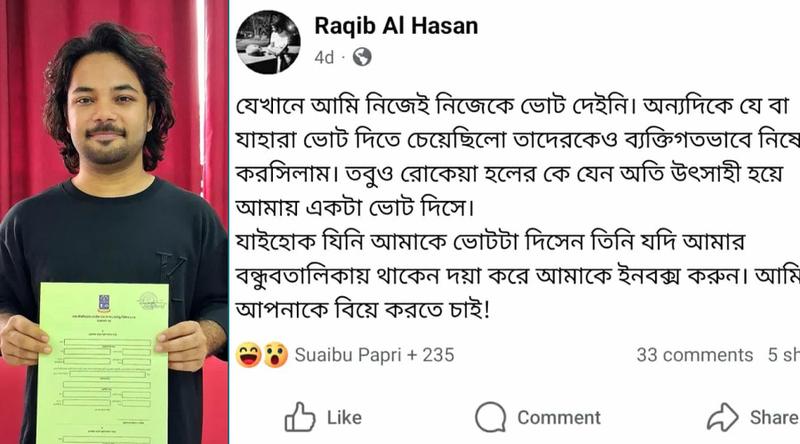
Task: Click the public globe privacy icon
Action: pyautogui.click(x=362, y=57)
